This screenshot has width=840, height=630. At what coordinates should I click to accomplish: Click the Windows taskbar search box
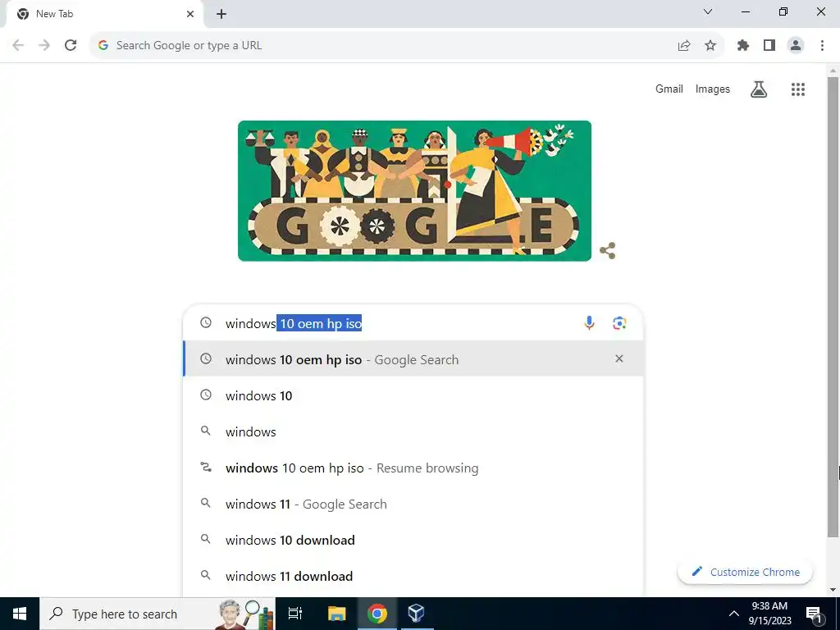tap(157, 614)
